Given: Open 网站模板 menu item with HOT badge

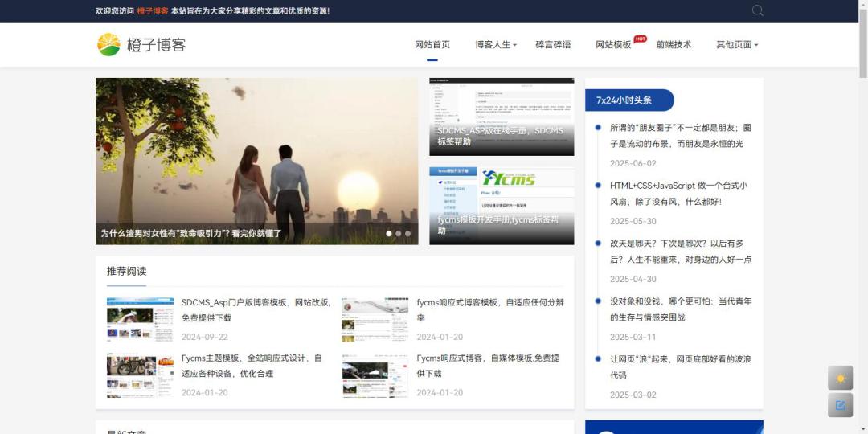Looking at the screenshot, I should coord(613,45).
